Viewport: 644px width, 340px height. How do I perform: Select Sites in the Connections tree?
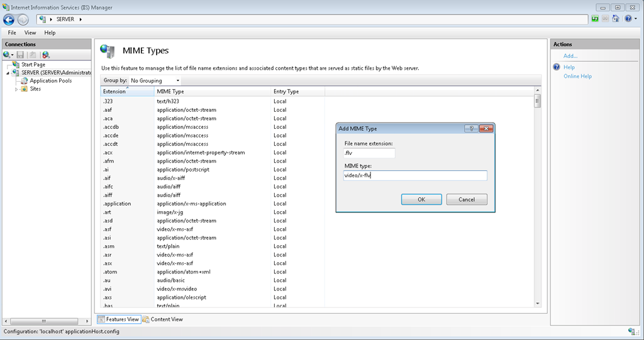35,89
